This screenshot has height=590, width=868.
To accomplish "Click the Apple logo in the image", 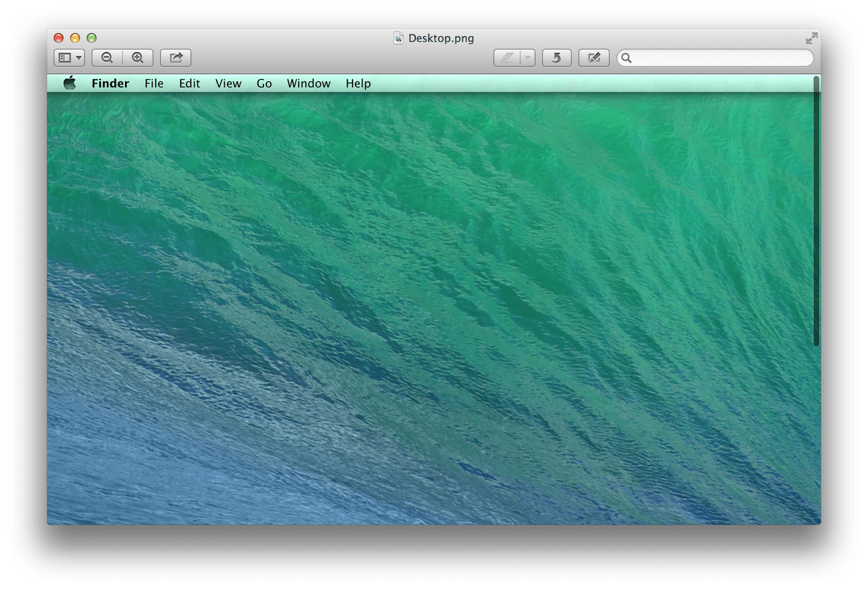I will [x=70, y=83].
